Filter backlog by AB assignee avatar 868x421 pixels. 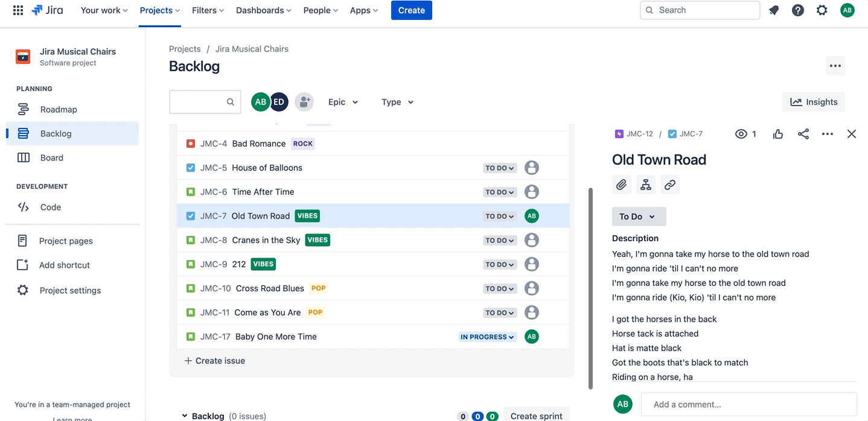pyautogui.click(x=261, y=102)
